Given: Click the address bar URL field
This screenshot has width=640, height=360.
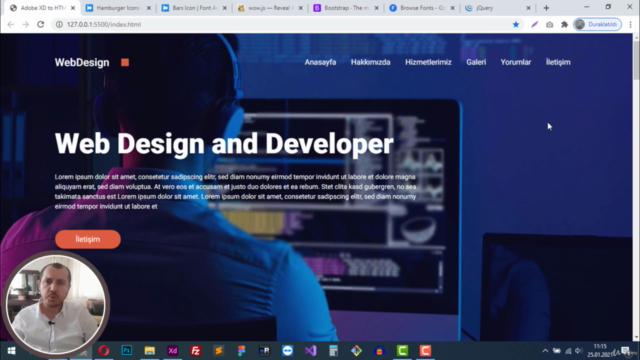Looking at the screenshot, I should coord(286,24).
